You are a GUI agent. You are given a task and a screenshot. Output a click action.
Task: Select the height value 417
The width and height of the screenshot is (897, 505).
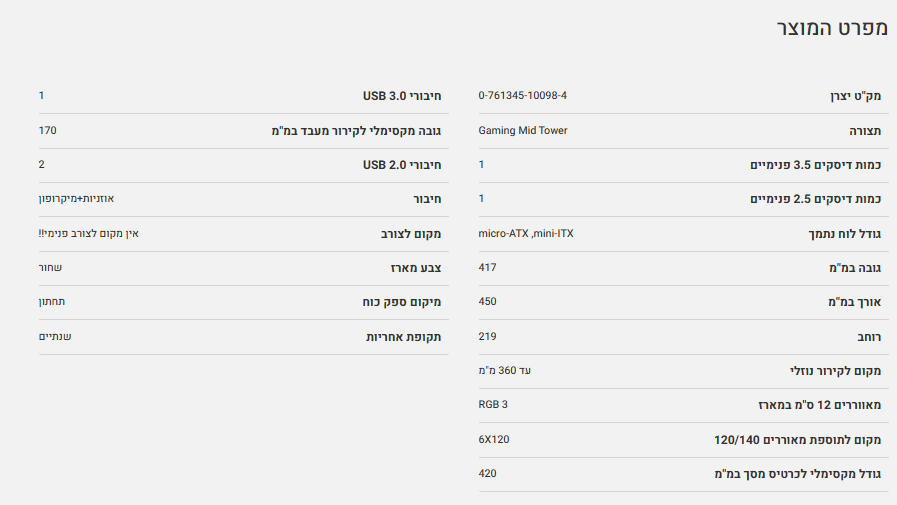click(487, 267)
